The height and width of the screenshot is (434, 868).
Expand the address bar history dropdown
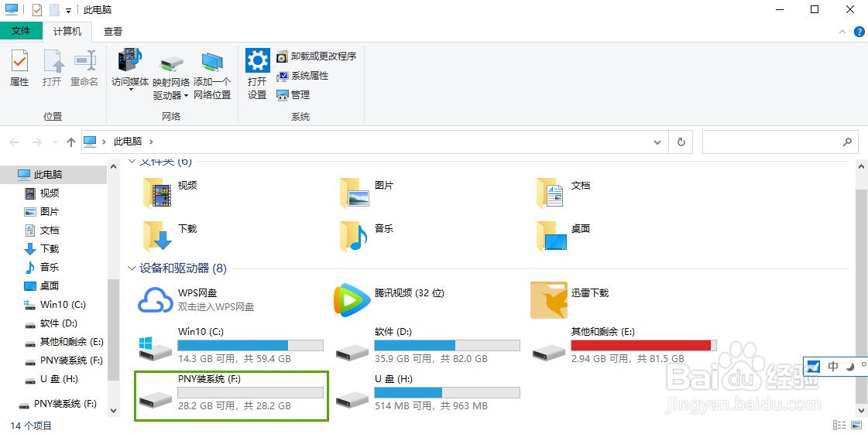tap(657, 142)
